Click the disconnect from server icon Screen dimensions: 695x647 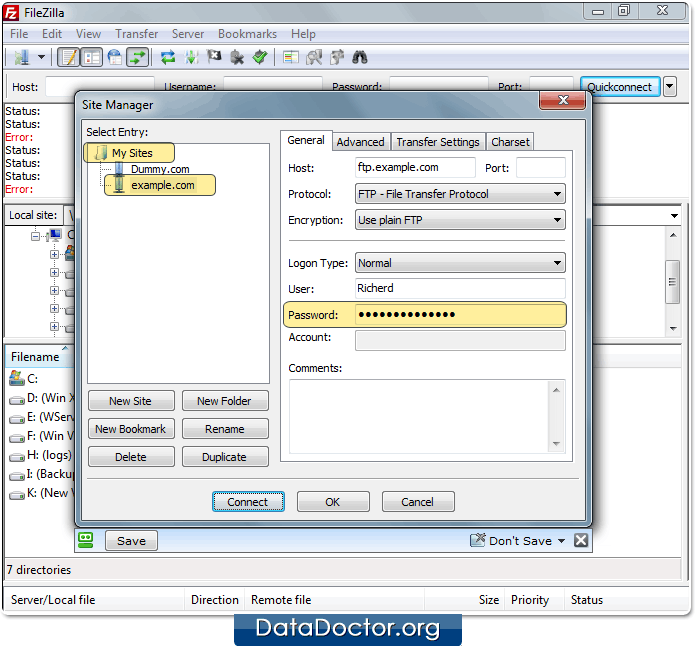click(237, 57)
